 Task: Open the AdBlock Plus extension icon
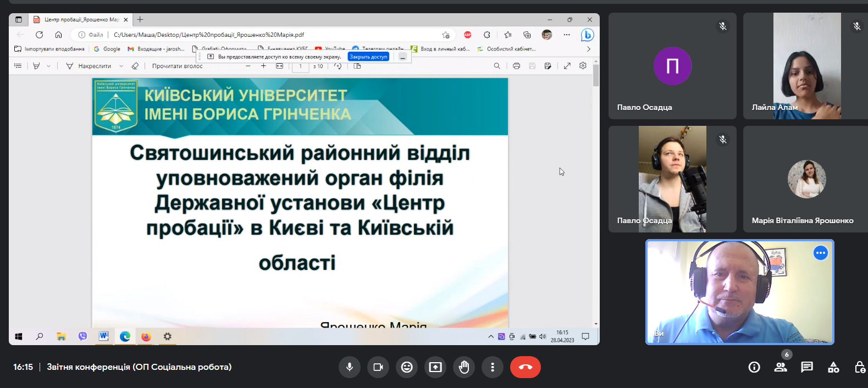[x=468, y=35]
